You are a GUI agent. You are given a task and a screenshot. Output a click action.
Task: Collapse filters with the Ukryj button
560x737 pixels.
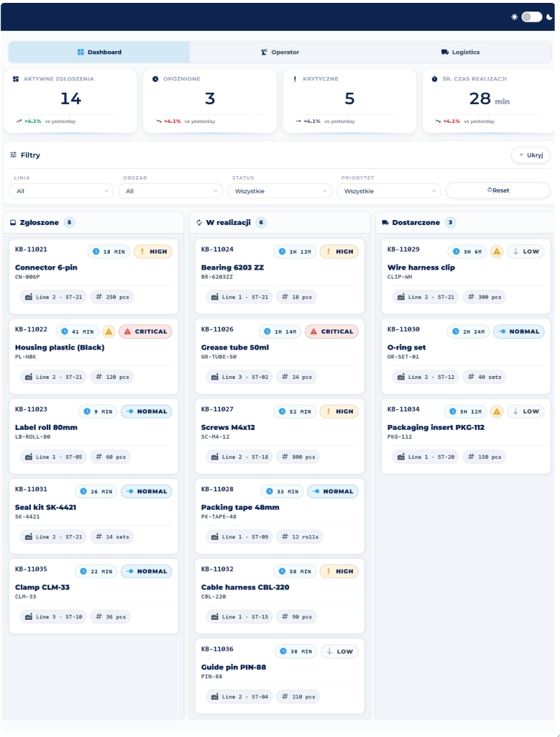[x=529, y=155]
